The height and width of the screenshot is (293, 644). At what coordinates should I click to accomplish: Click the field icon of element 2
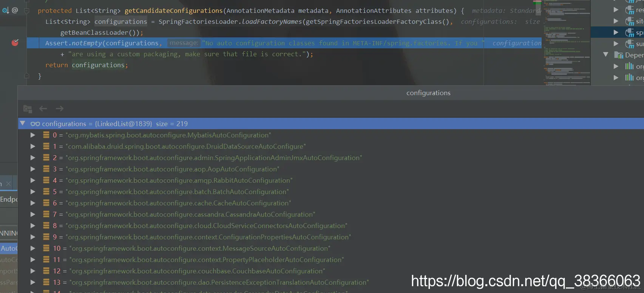(x=46, y=157)
